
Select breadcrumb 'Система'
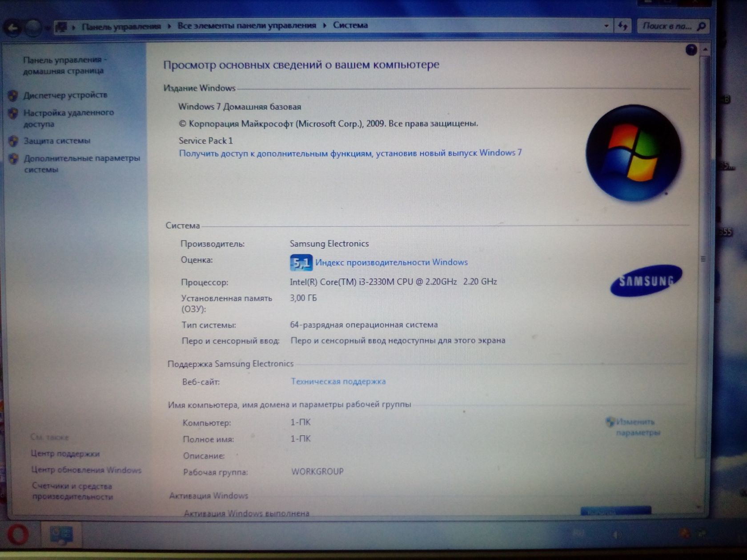350,25
